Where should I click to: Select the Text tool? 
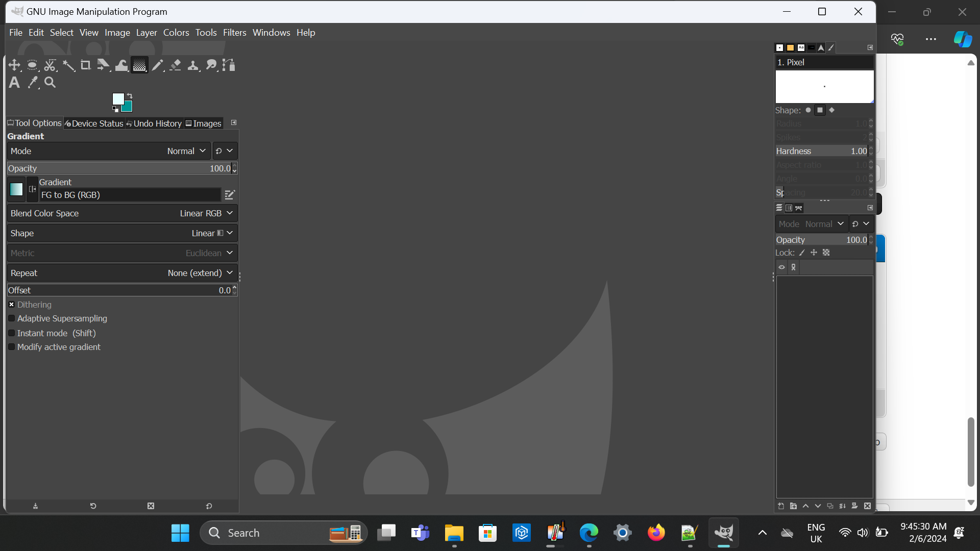click(14, 83)
